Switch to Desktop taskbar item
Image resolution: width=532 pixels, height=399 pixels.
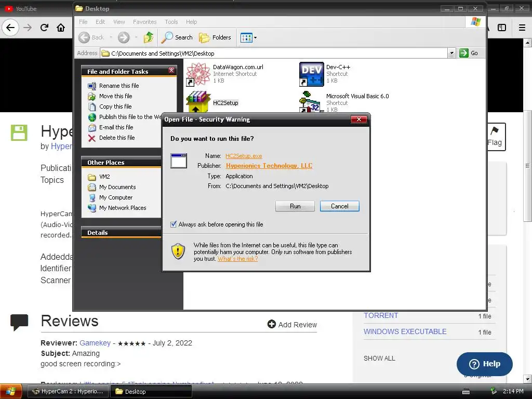point(151,391)
